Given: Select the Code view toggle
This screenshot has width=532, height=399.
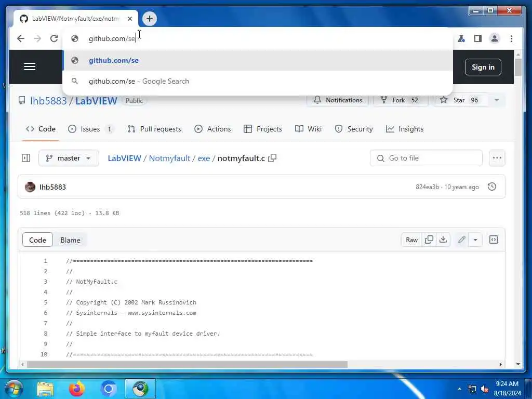Looking at the screenshot, I should [x=37, y=240].
